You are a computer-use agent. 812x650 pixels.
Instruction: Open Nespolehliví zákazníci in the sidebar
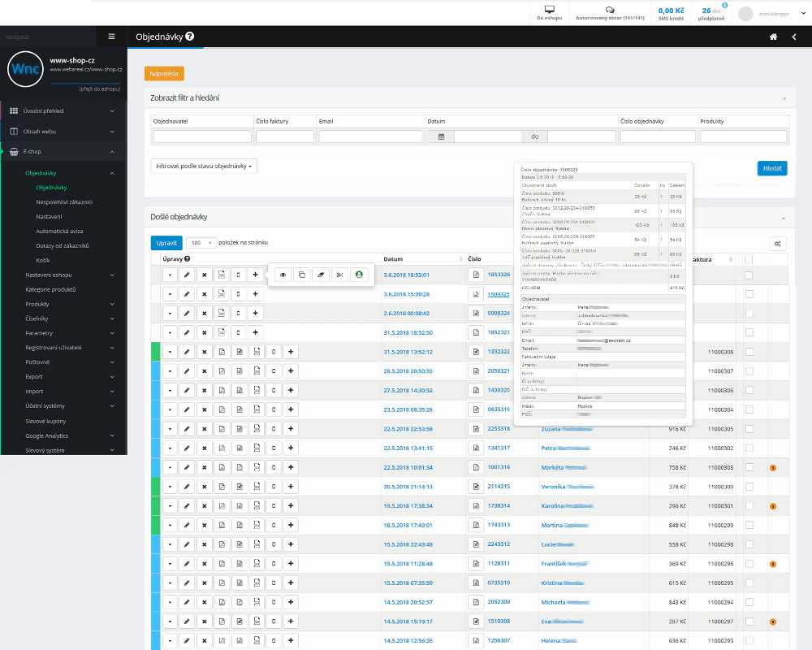tap(64, 202)
